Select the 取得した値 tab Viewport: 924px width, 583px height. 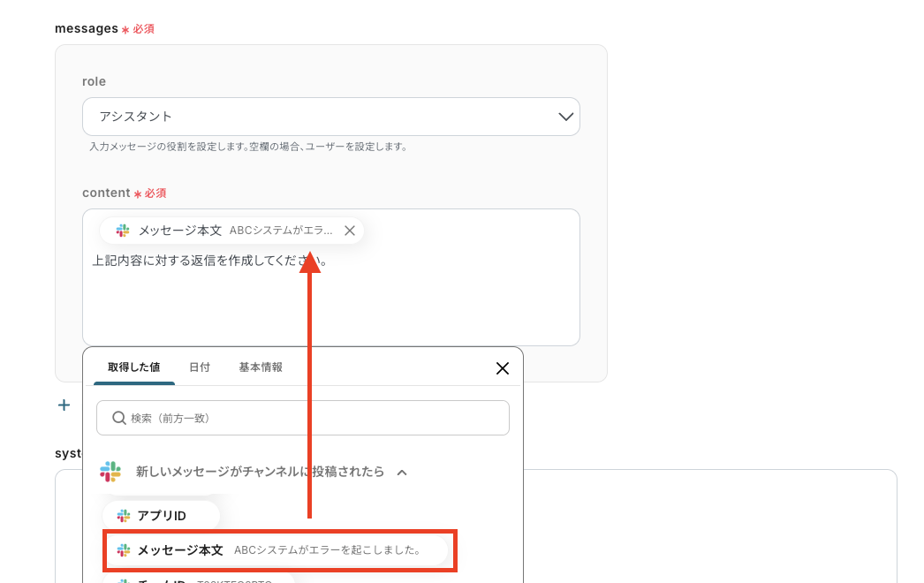click(x=133, y=366)
